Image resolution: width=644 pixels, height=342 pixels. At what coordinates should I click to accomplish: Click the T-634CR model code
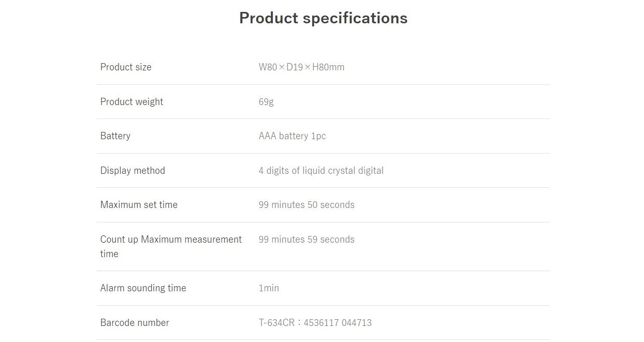click(276, 323)
